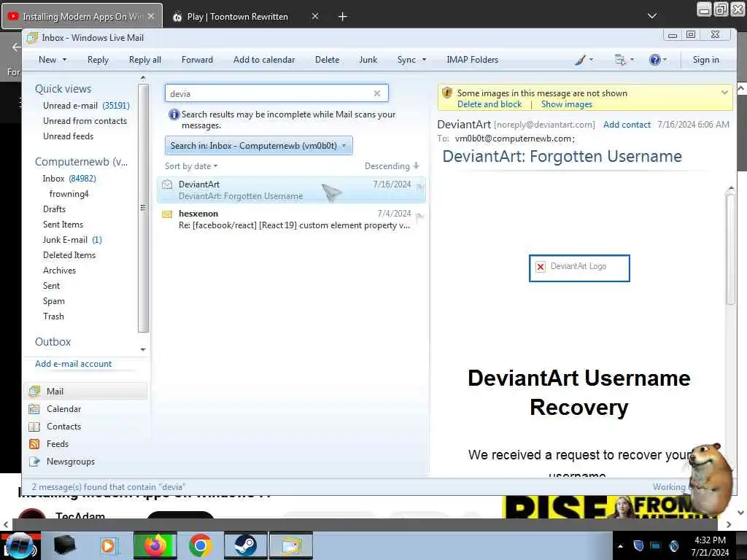Forward the selected message

pos(197,60)
